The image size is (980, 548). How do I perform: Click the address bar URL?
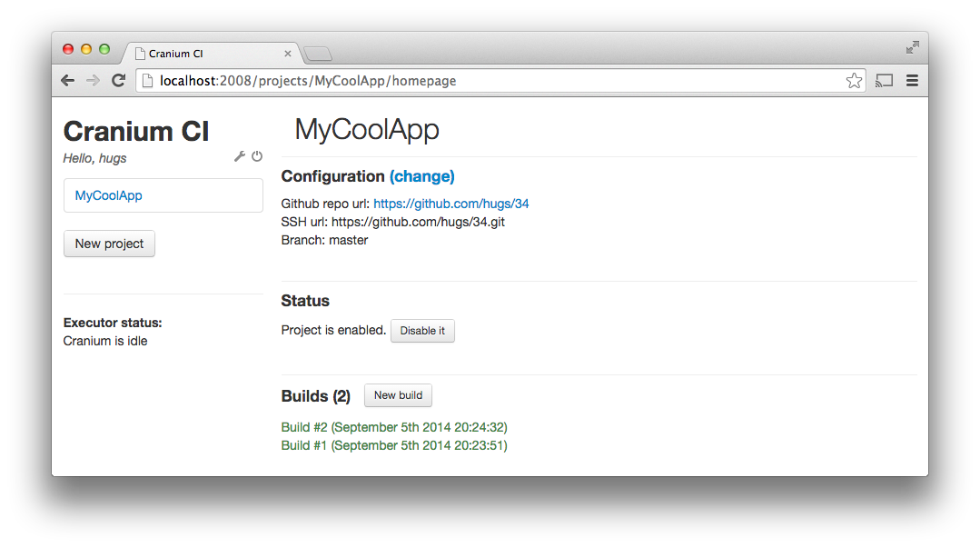tap(308, 81)
